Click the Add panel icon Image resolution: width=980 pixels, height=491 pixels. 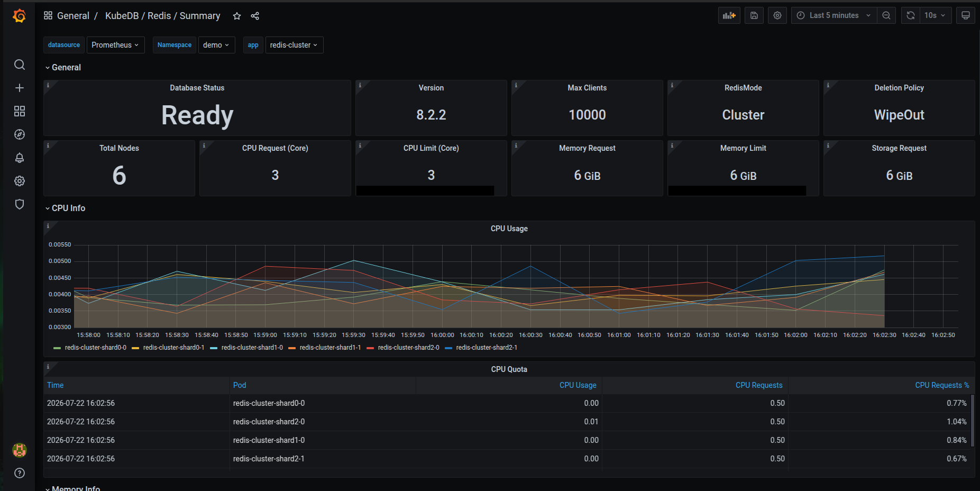point(729,15)
